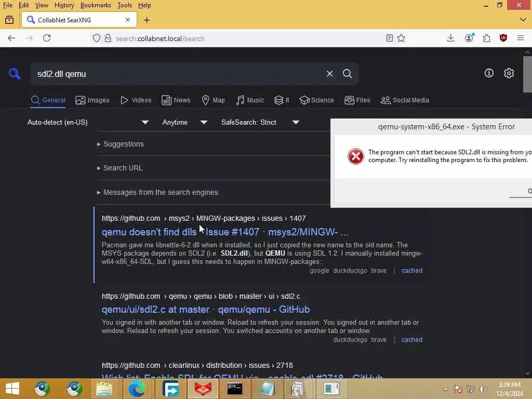This screenshot has width=532, height=399.
Task: Open the extensions puzzle icon
Action: (486, 38)
